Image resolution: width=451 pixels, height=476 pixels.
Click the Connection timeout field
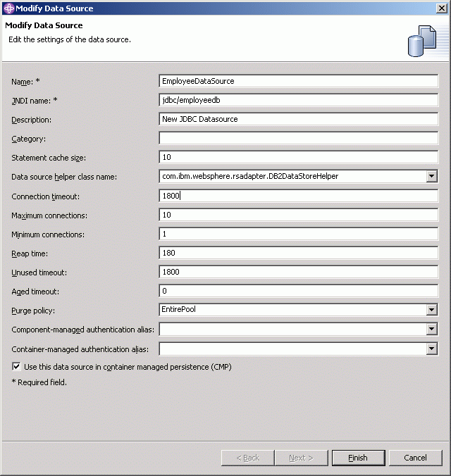point(299,196)
